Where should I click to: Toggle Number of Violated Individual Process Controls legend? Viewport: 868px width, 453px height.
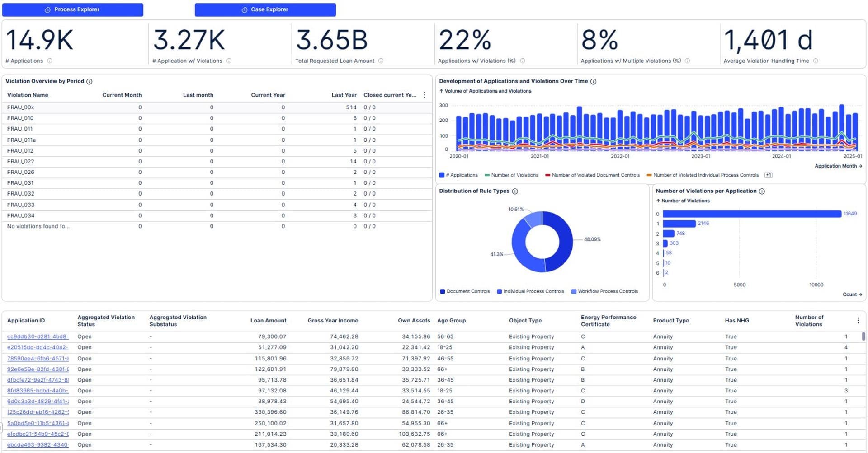(x=703, y=175)
